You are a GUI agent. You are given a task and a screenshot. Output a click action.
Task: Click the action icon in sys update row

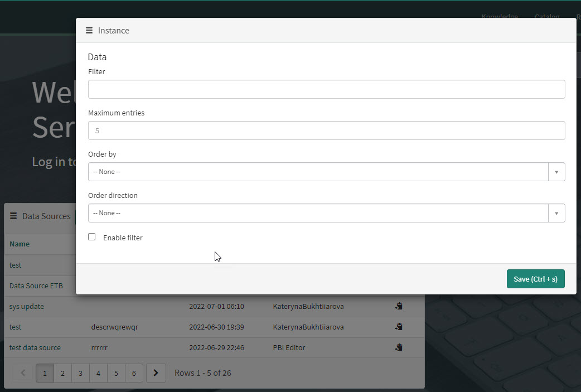click(399, 306)
